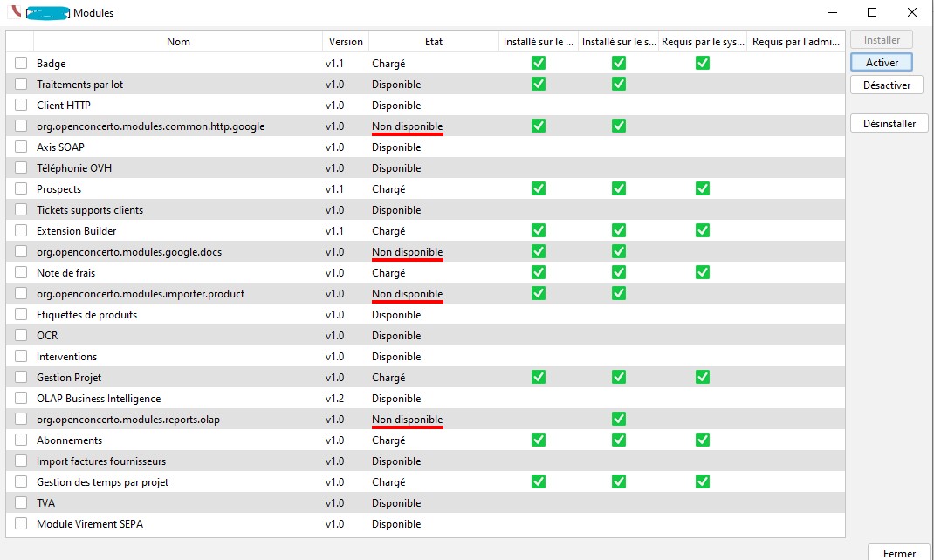This screenshot has height=560, width=934.
Task: Enable the checkbox for Module Virement SEPA
Action: coord(21,523)
